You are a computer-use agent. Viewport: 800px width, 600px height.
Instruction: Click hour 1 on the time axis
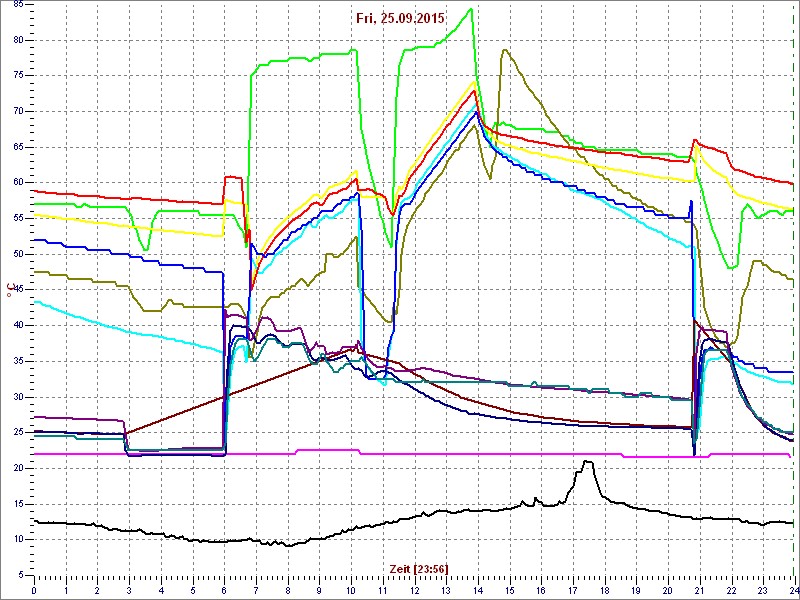66,590
